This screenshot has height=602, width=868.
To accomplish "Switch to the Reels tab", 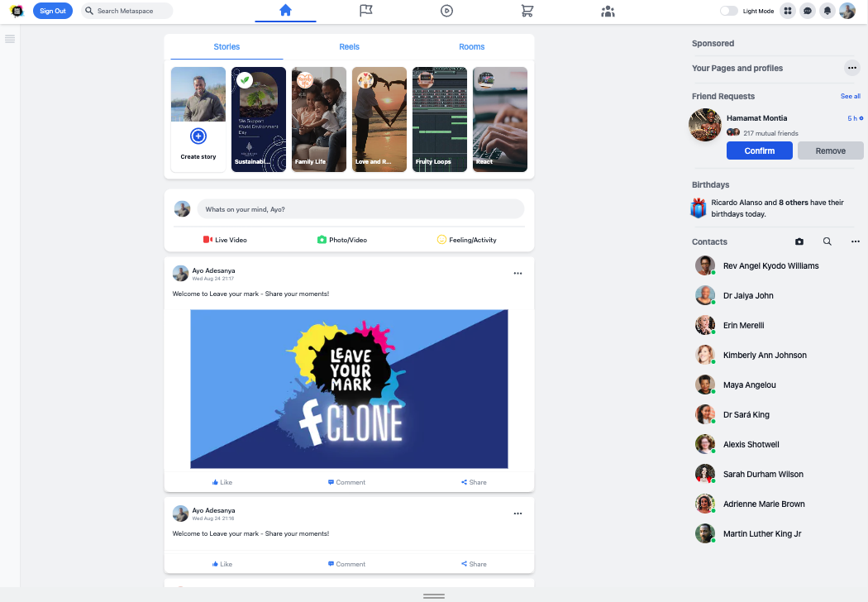I will pyautogui.click(x=350, y=47).
